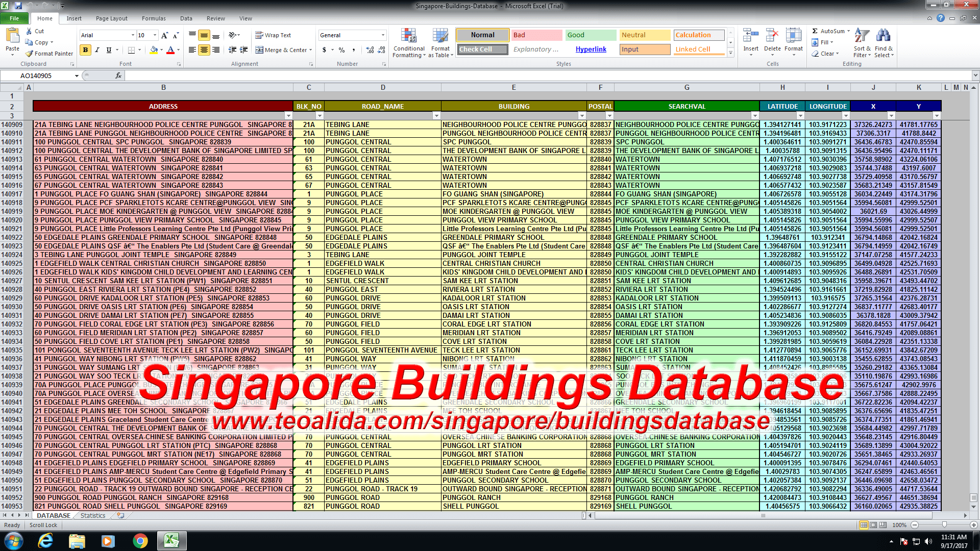Expand the Name Box dropdown

click(77, 76)
